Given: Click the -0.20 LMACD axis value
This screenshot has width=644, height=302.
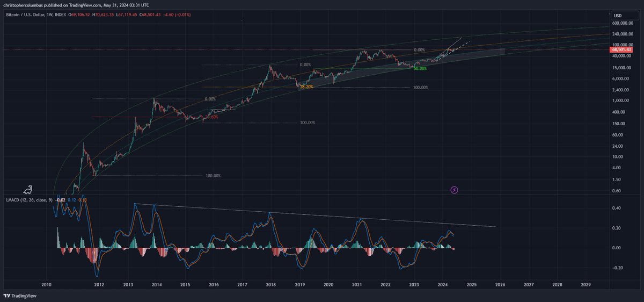Looking at the screenshot, I should click(x=618, y=268).
